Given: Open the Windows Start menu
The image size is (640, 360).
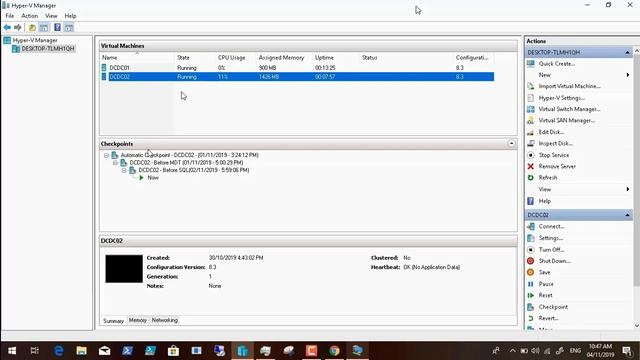Looking at the screenshot, I should (12, 351).
